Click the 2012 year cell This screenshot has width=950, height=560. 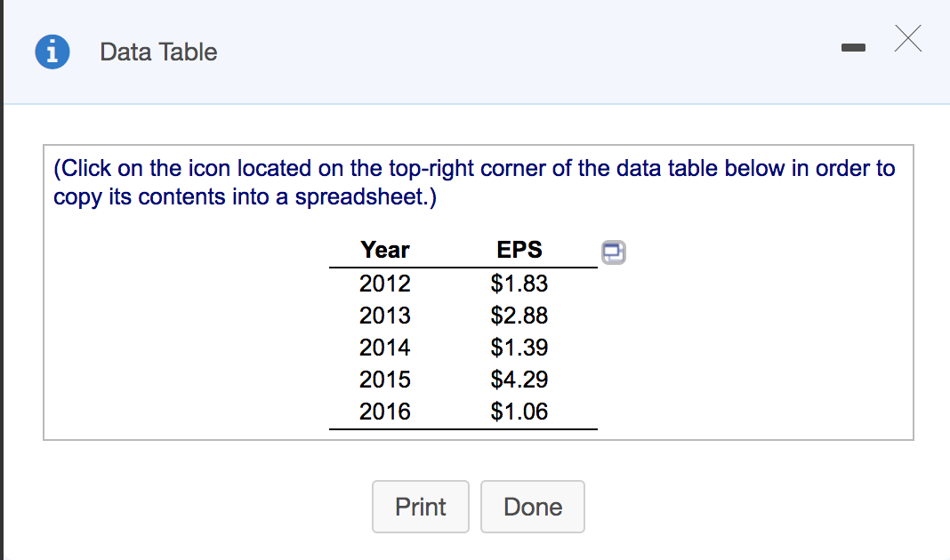pyautogui.click(x=385, y=284)
